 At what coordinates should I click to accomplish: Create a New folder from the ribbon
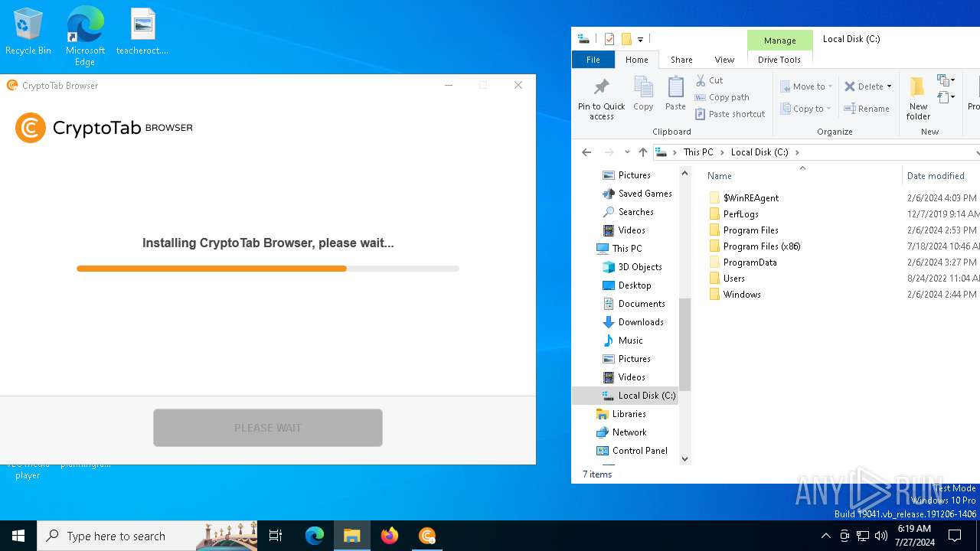tap(918, 99)
